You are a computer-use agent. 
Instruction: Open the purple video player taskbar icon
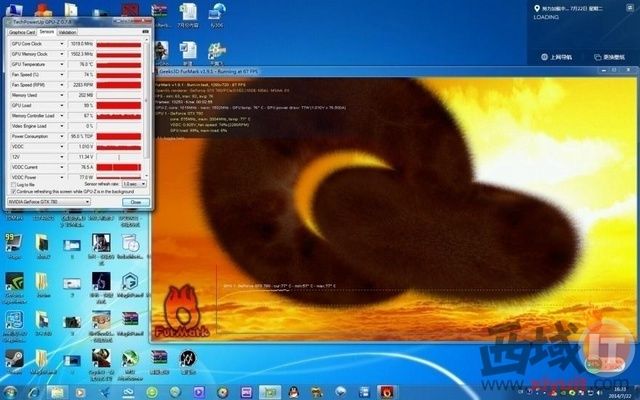click(x=199, y=393)
